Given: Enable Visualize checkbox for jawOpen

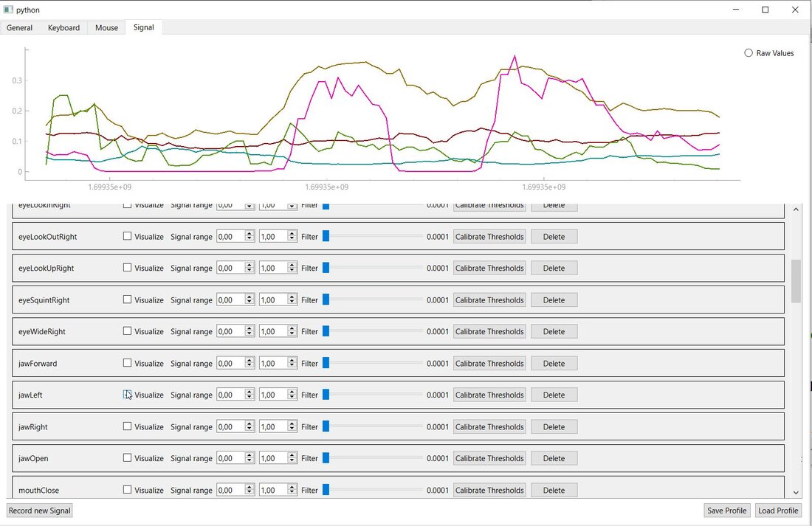Looking at the screenshot, I should tap(127, 458).
